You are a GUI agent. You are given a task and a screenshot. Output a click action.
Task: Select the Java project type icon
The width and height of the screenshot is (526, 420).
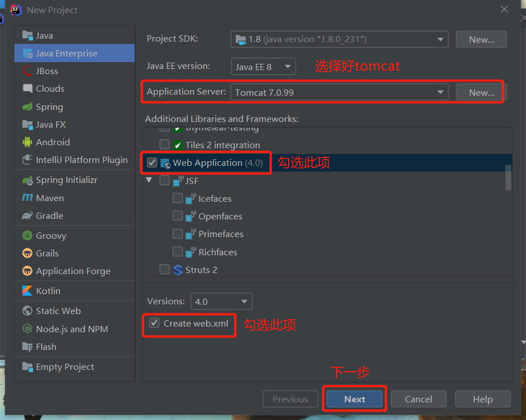tap(27, 35)
